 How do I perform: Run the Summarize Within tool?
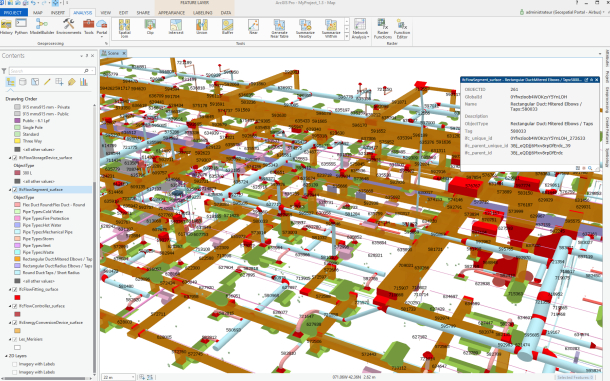tap(331, 28)
